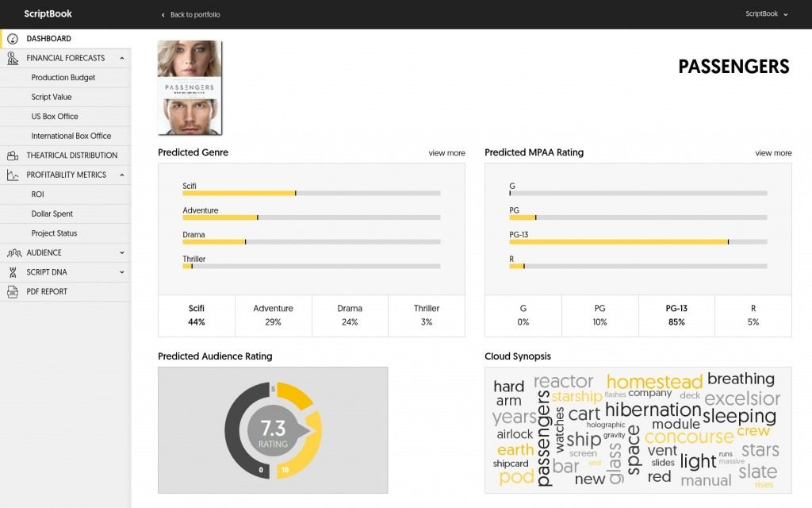Click the G rating progress bar
812x508 pixels.
click(638, 194)
